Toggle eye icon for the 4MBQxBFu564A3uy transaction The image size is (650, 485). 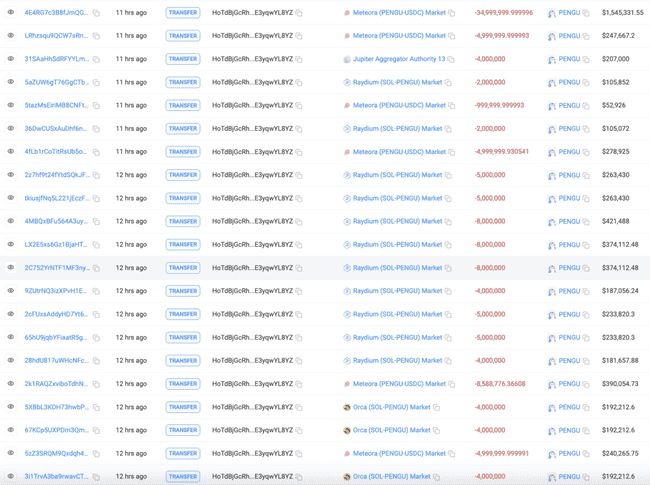click(11, 221)
